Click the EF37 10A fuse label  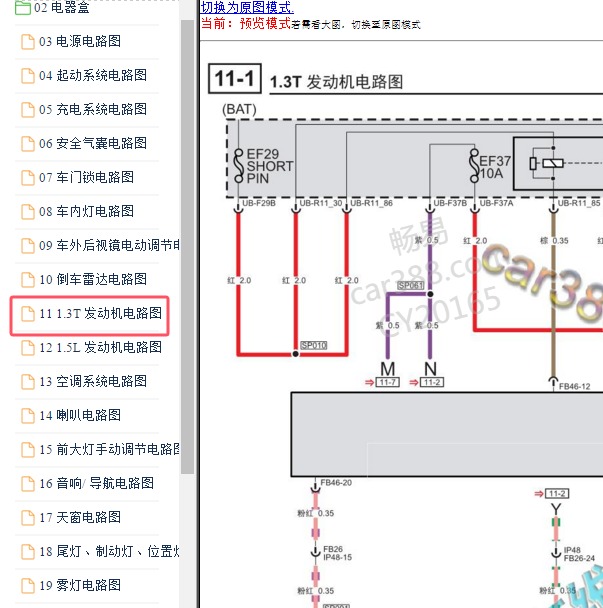pos(495,167)
